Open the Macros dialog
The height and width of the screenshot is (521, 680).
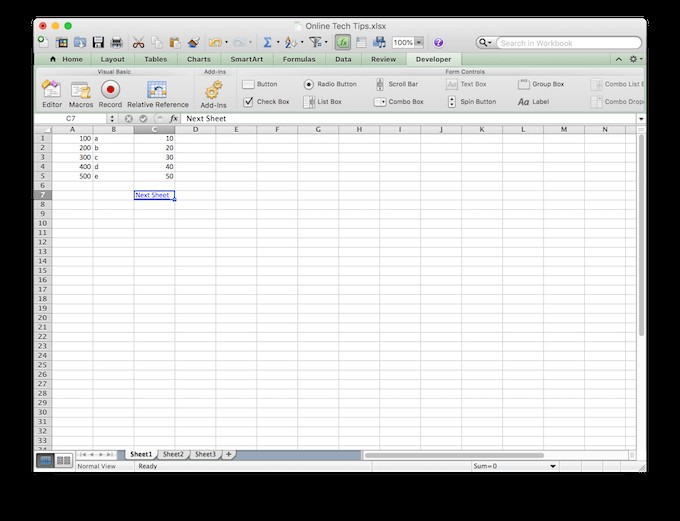(81, 94)
